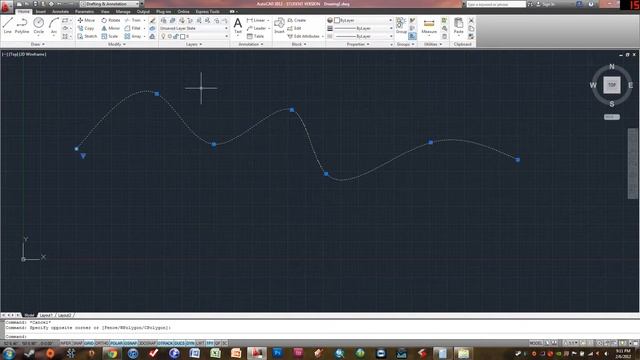Click Create block
The width and height of the screenshot is (640, 360).
(297, 20)
